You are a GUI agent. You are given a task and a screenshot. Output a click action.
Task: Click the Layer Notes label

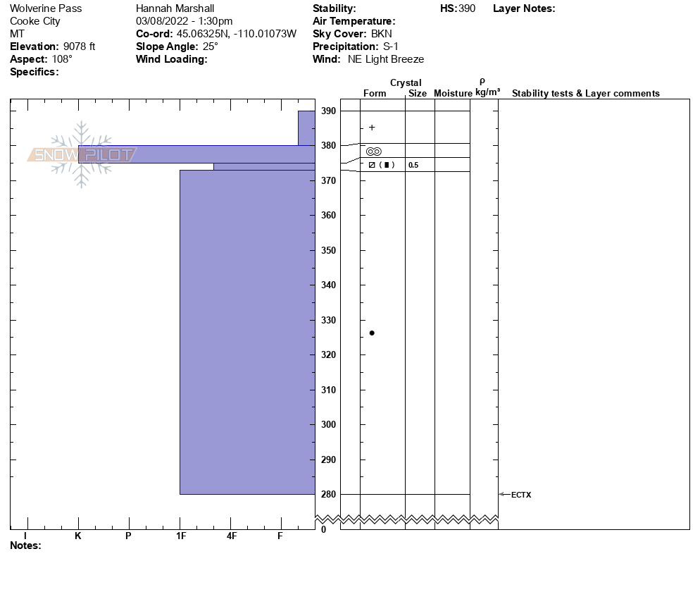524,8
